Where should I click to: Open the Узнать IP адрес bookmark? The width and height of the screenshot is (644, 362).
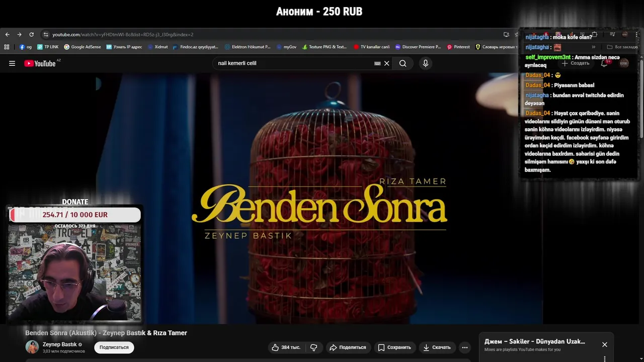tap(124, 47)
